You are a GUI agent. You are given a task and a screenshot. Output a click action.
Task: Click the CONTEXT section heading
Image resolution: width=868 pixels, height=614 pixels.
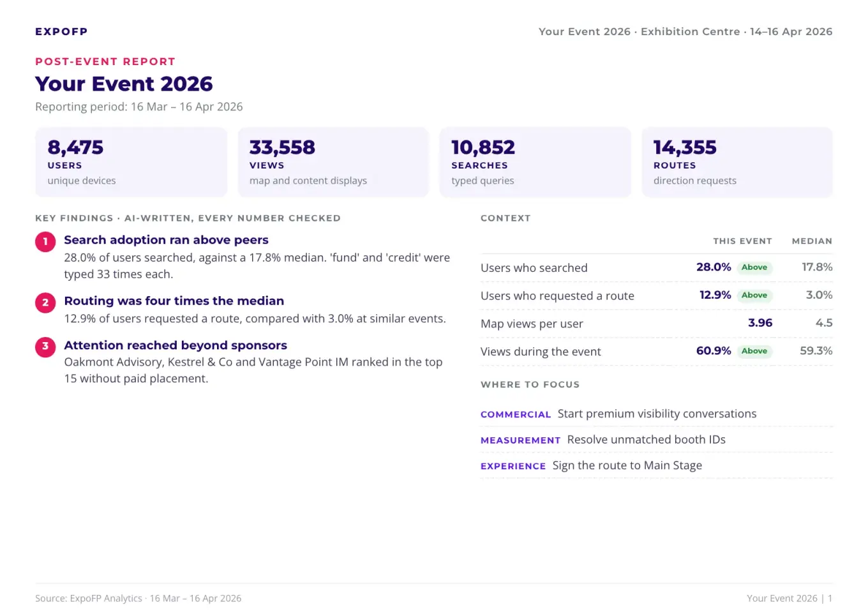pyautogui.click(x=505, y=218)
